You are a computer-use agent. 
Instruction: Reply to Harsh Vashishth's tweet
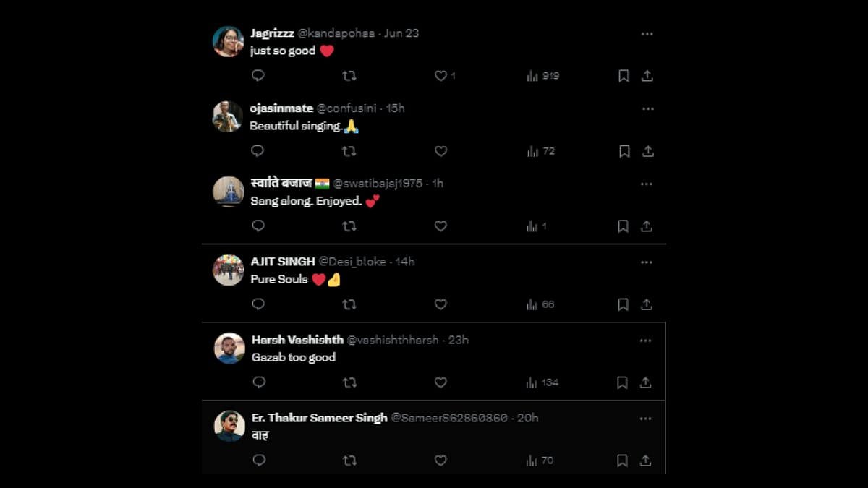click(259, 382)
